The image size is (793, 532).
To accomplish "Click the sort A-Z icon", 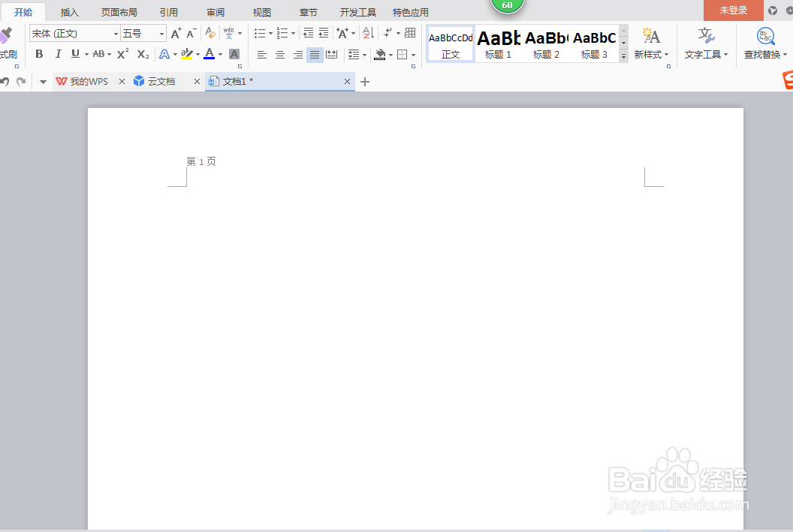I will click(368, 33).
